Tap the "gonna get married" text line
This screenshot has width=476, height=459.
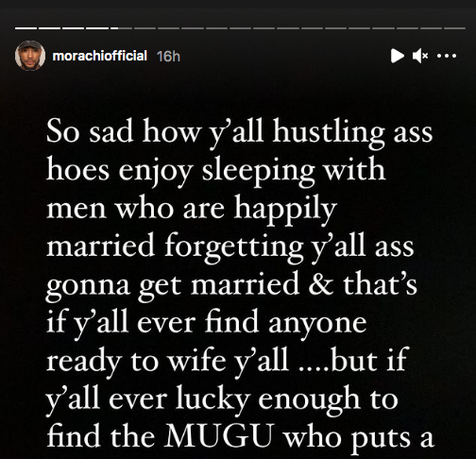point(173,286)
